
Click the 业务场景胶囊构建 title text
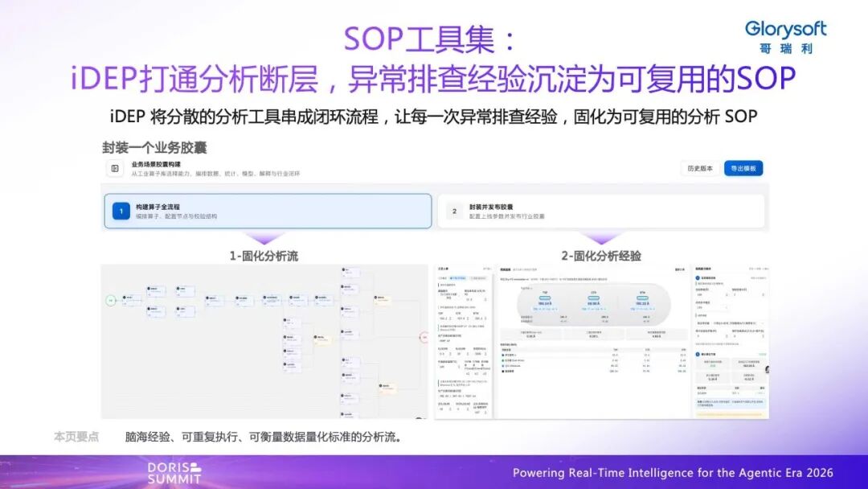coord(156,165)
